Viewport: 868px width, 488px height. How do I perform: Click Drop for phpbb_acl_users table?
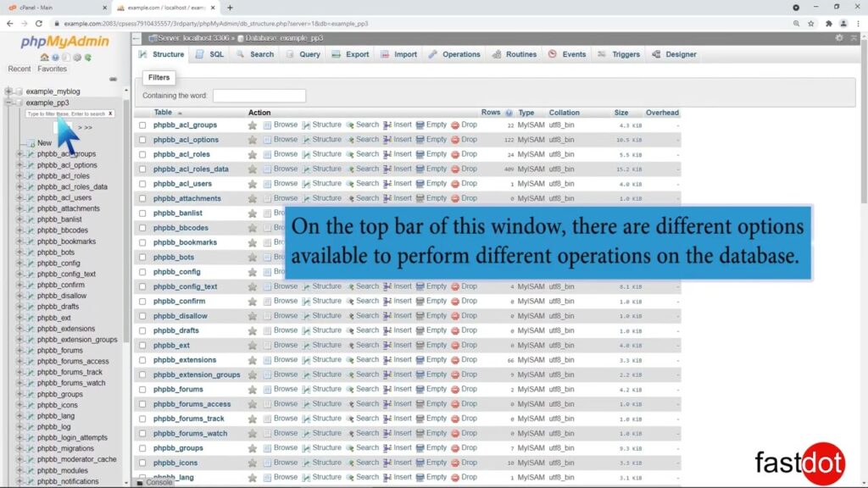point(464,184)
